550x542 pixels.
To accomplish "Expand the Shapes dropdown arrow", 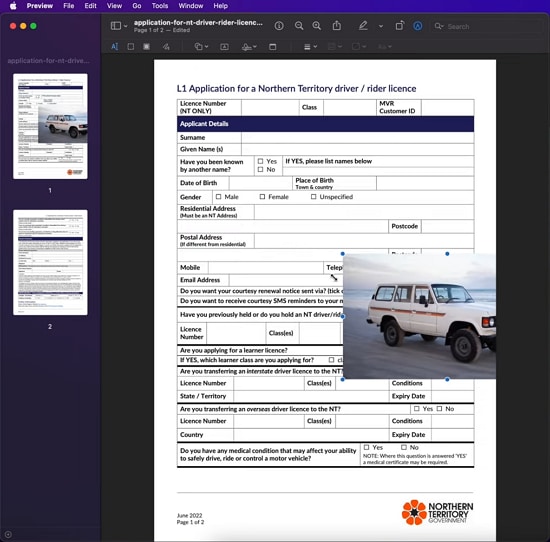I will point(206,47).
